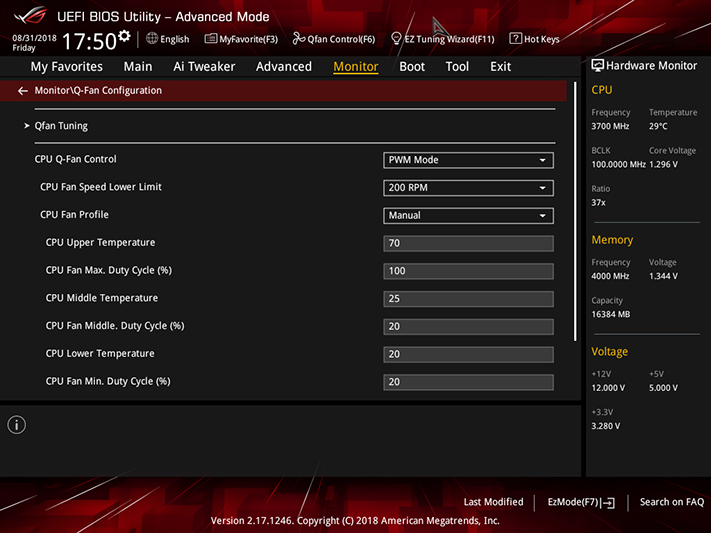
Task: Click the CPU Fan Middle. Duty Cycle field
Action: (468, 326)
